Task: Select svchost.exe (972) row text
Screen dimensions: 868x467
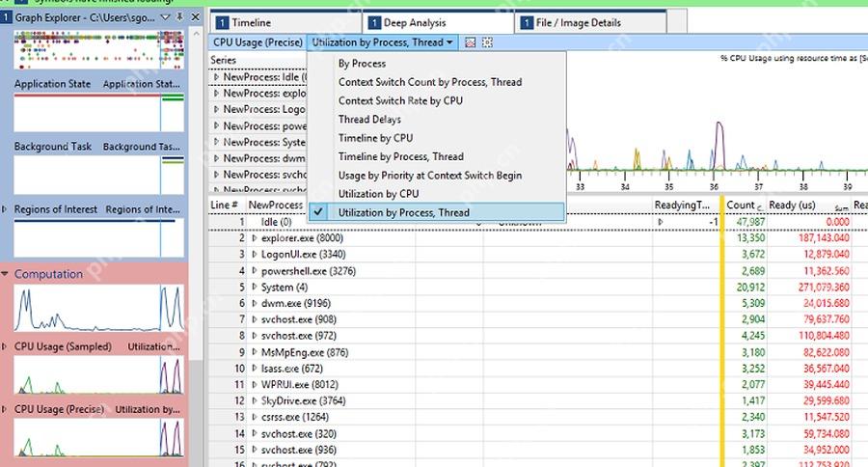Action: [299, 336]
